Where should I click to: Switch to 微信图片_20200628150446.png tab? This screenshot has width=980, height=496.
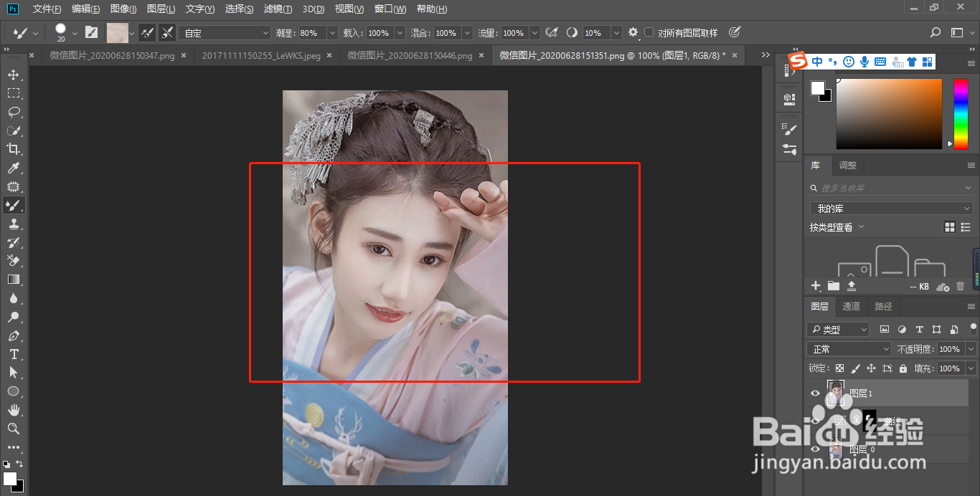click(410, 55)
